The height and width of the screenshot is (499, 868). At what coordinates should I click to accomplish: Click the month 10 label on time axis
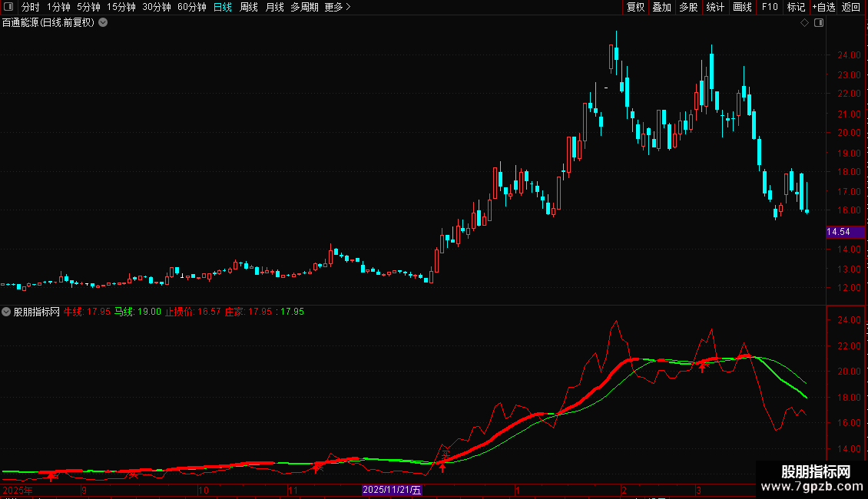point(204,490)
